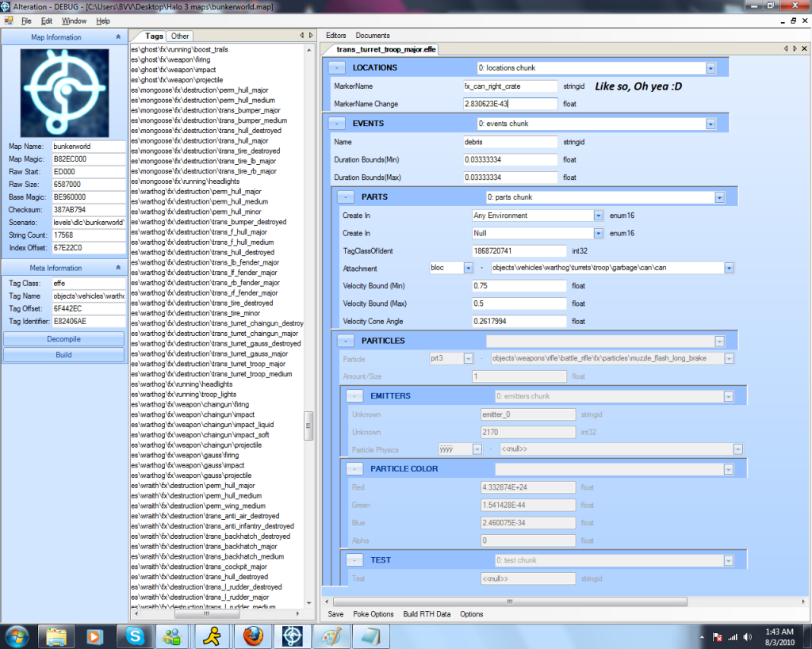Select warthog trans_turret_troop_major tag
This screenshot has height=649, width=812.
coord(209,364)
